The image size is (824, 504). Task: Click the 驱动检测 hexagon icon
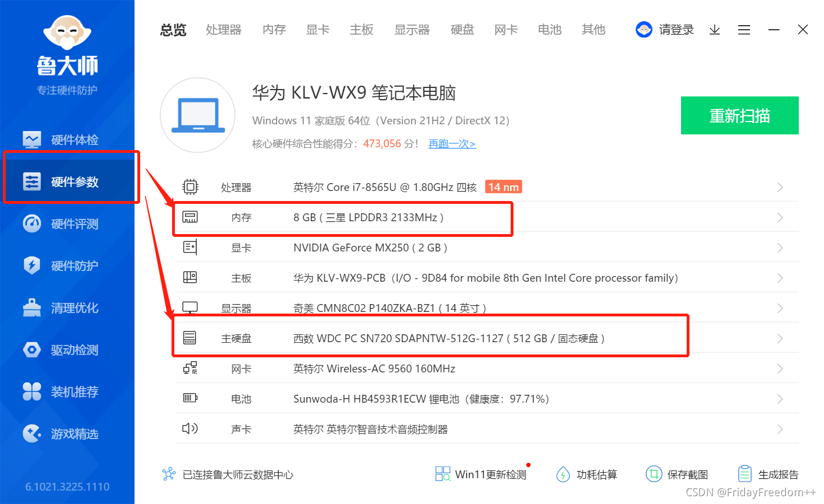32,349
